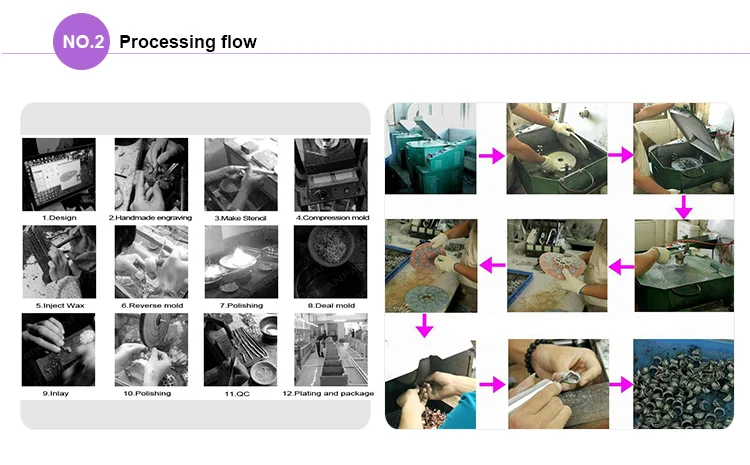
Task: Open the finished rings in blue tray photo
Action: pos(684,384)
